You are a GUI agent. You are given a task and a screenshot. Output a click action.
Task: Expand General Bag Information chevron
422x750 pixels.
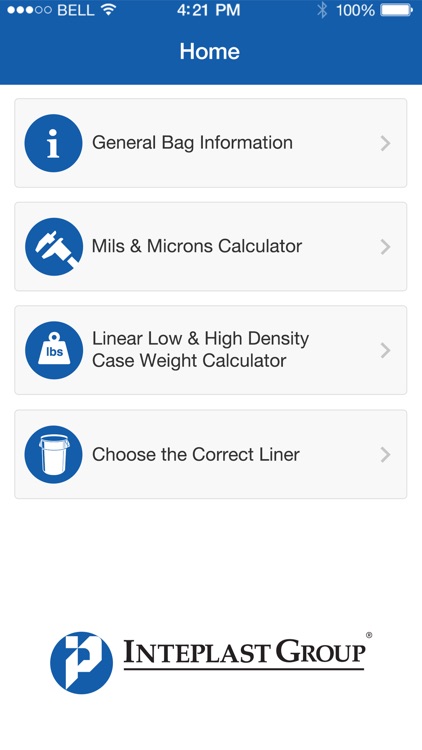click(x=385, y=143)
